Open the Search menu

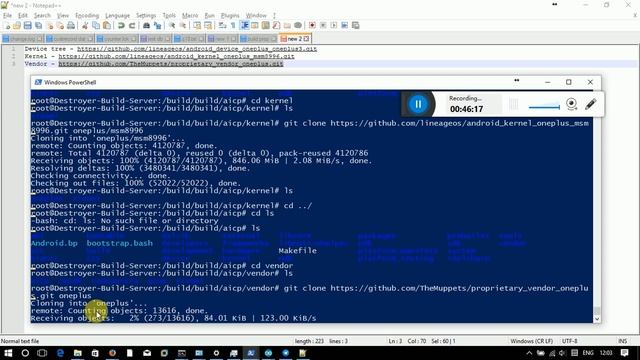[42, 16]
